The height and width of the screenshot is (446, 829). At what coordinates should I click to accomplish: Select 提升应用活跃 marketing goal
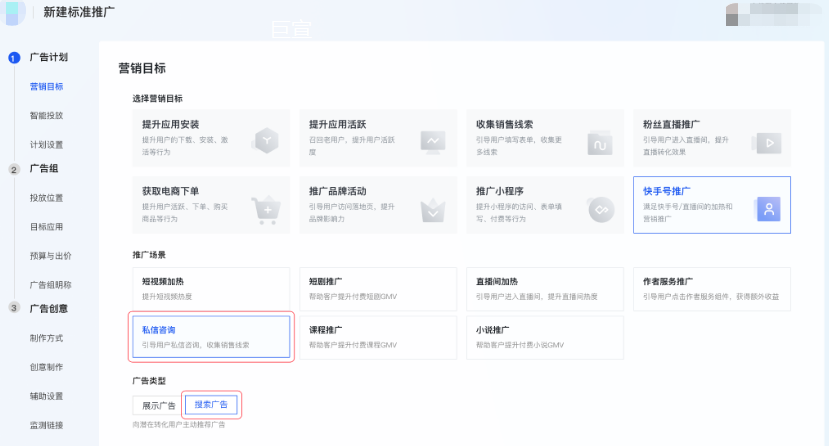[378, 138]
